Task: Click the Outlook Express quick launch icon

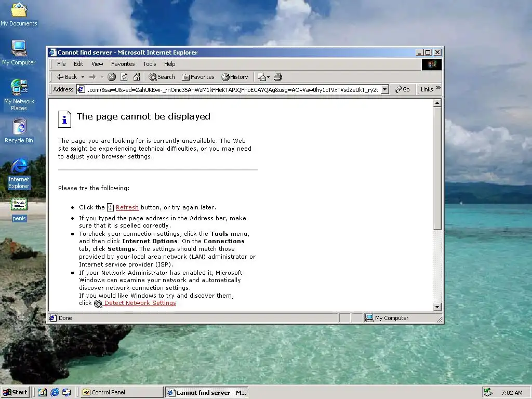Action: coord(66,392)
